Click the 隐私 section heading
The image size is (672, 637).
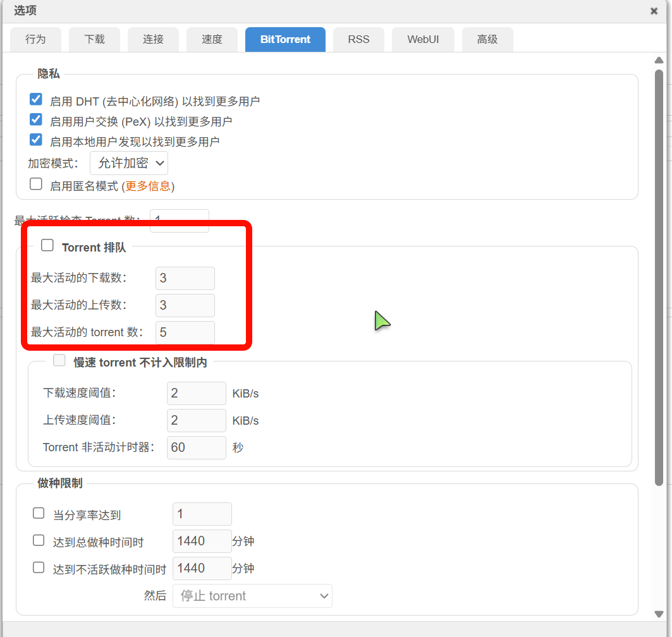[x=49, y=74]
